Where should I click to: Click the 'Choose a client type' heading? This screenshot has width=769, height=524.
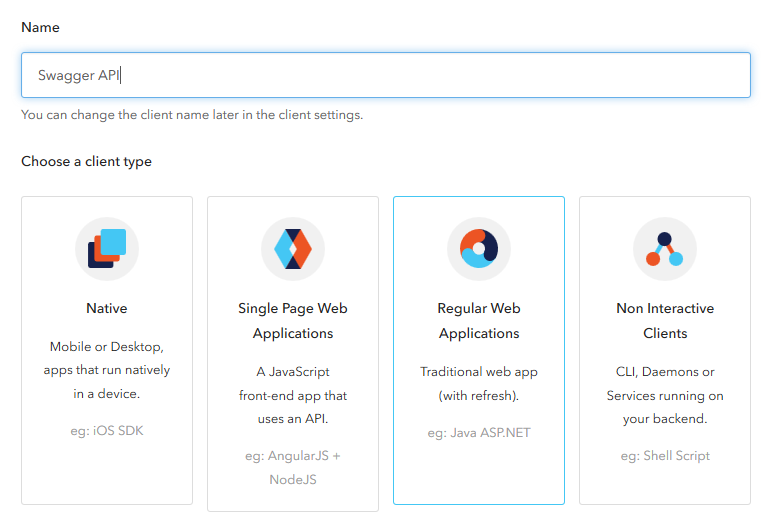[x=86, y=161]
